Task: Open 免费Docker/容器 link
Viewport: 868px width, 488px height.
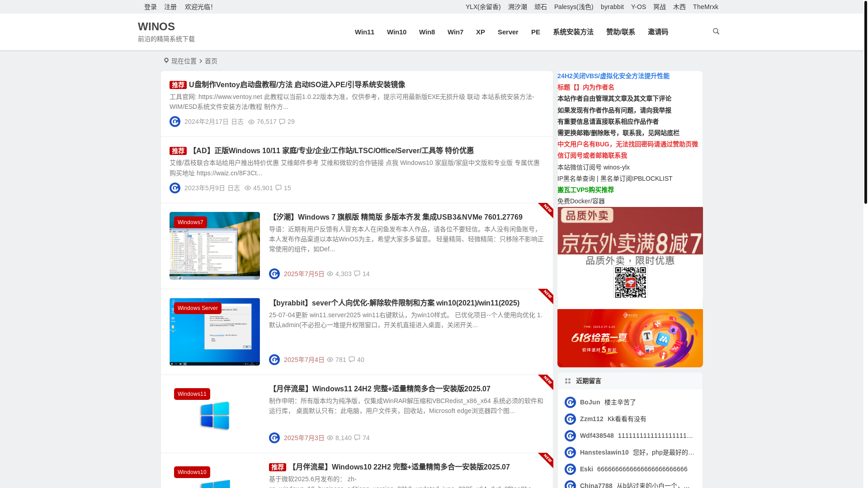Action: 581,201
